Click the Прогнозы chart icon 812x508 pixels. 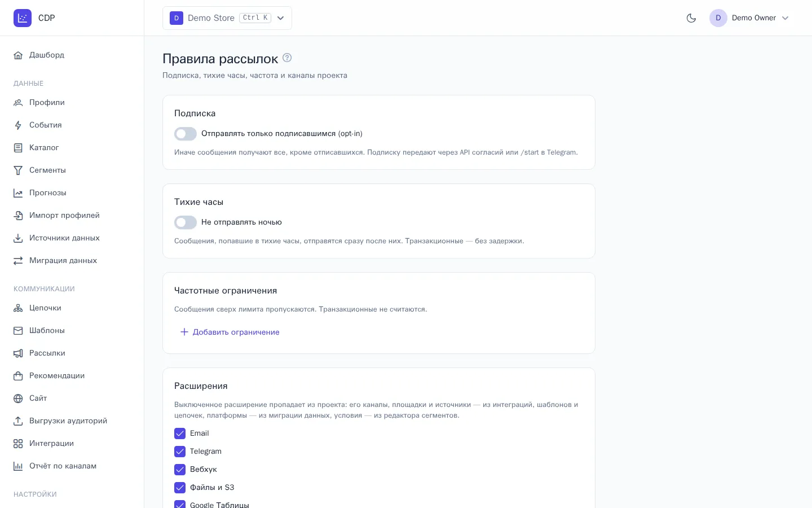point(18,193)
